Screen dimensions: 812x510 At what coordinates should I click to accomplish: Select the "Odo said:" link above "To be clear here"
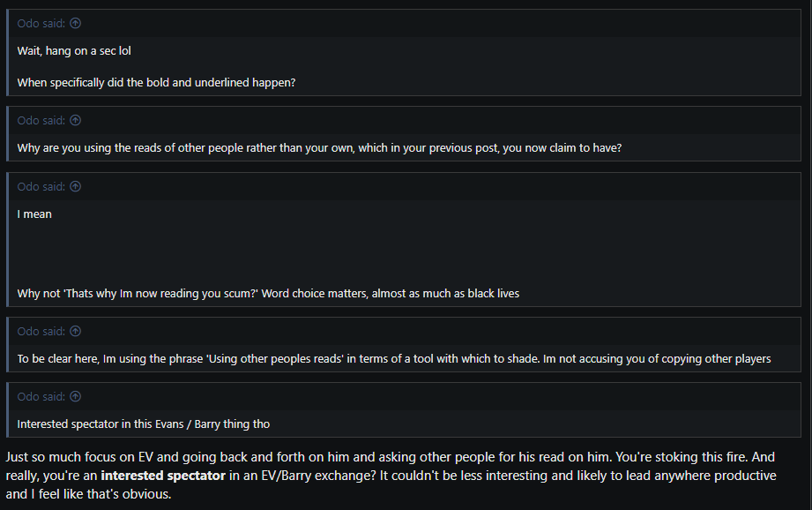click(x=41, y=332)
